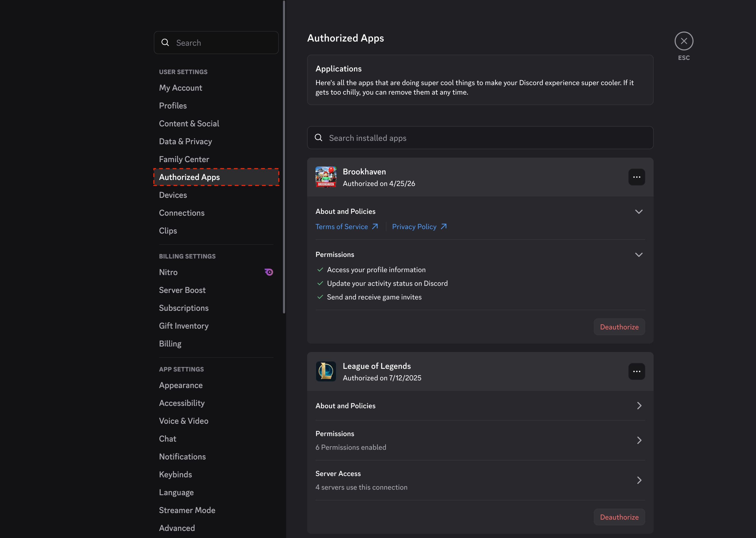Open Voice & Video settings

(216, 421)
